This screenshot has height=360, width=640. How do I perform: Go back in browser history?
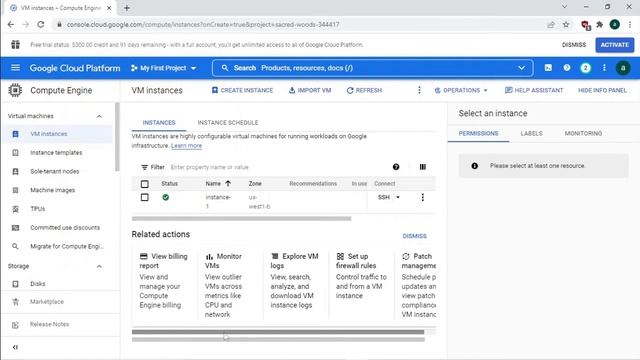tap(11, 24)
